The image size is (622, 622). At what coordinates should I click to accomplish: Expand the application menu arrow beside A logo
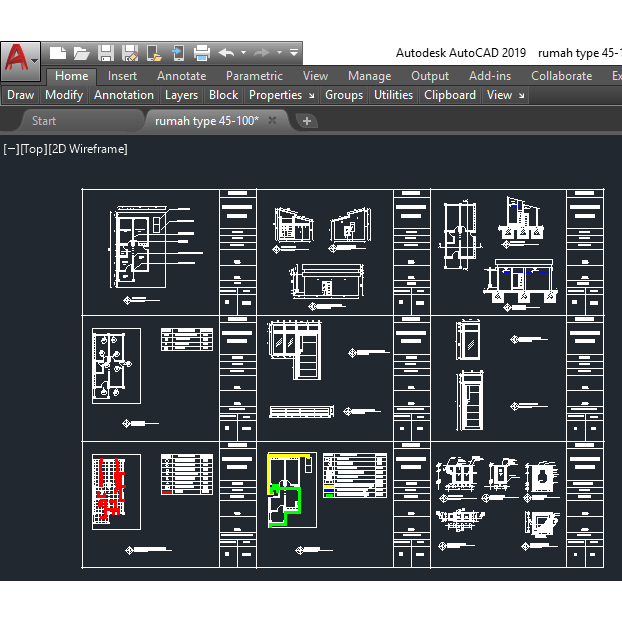(35, 61)
